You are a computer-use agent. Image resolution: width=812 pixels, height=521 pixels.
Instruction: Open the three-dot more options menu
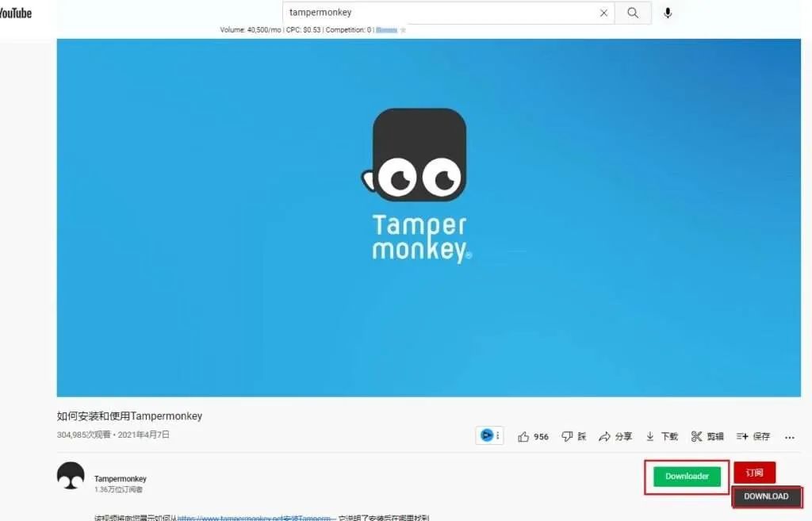[x=790, y=437]
